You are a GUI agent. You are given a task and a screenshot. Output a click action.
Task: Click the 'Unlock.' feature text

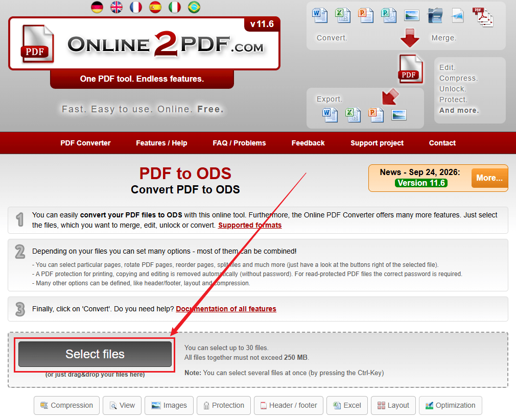453,89
